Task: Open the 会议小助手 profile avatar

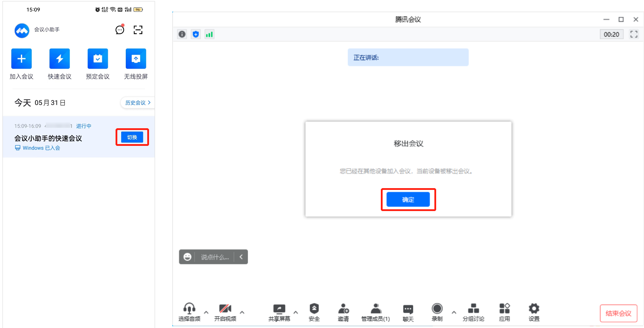Action: point(22,31)
